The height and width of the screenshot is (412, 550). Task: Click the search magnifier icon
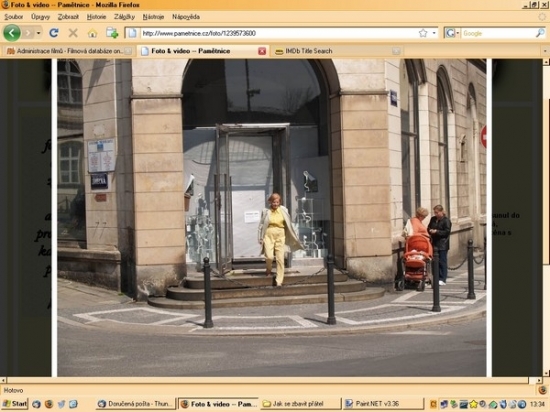540,33
